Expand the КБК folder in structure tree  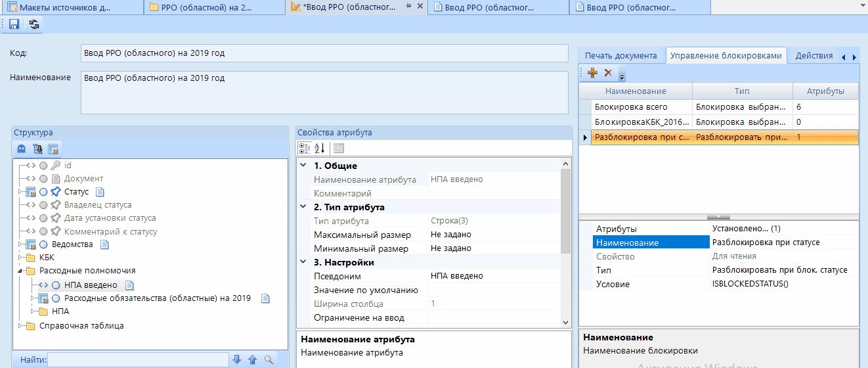pos(20,258)
